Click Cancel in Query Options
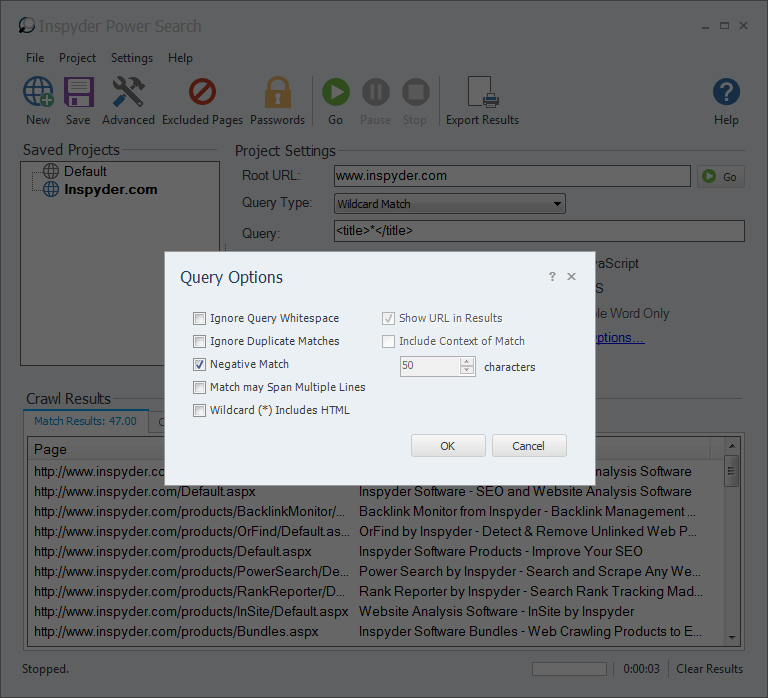This screenshot has width=768, height=698. (529, 446)
